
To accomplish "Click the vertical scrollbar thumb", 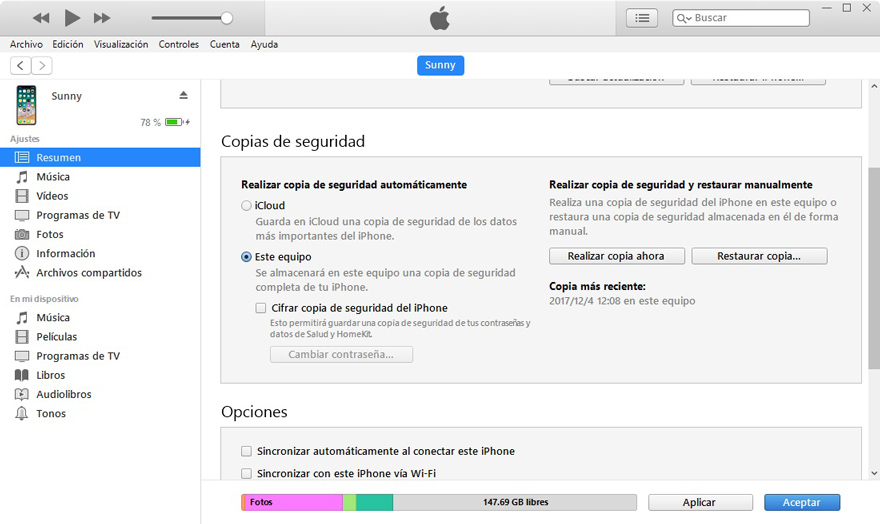I will point(874,268).
